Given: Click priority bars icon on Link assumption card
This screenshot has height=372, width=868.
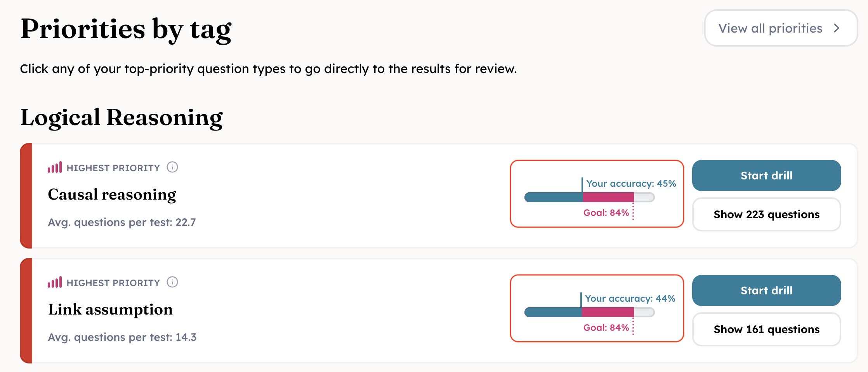Looking at the screenshot, I should 55,283.
